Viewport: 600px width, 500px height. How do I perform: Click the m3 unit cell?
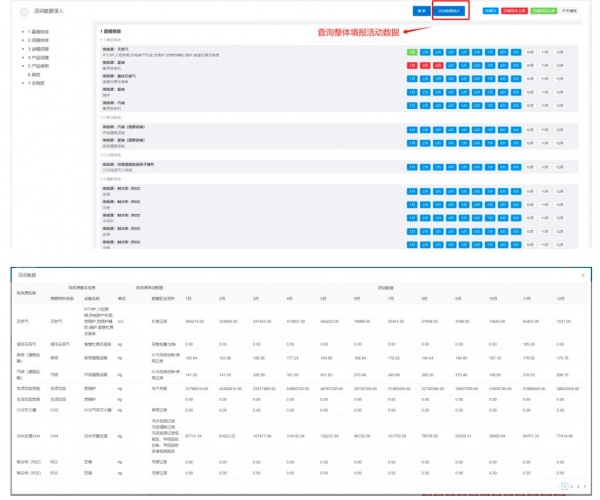point(121,321)
